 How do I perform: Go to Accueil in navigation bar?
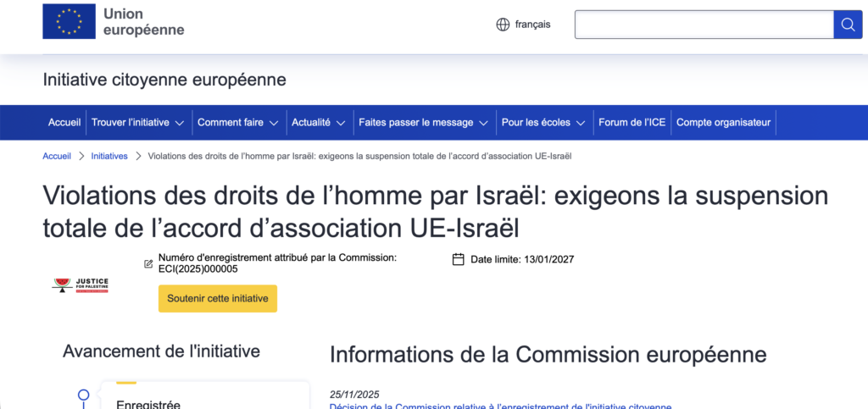[x=64, y=123]
